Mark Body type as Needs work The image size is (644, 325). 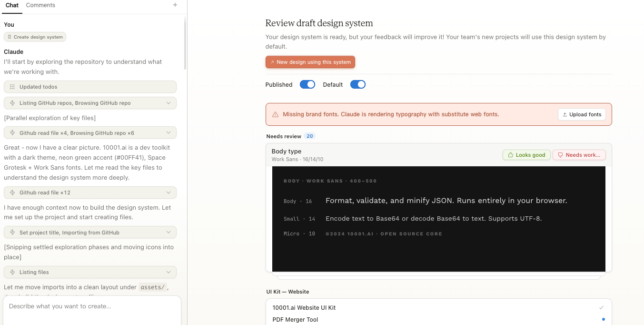[x=579, y=155]
